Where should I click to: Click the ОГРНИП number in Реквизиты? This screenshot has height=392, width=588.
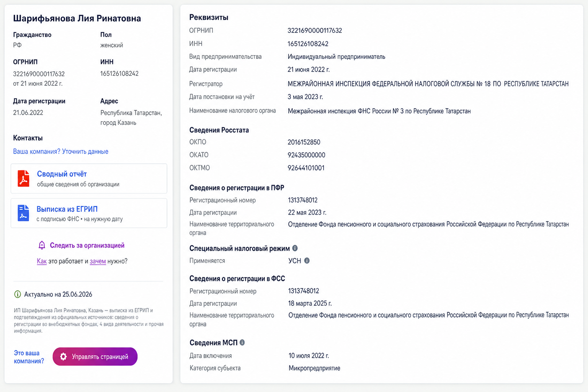coord(315,31)
